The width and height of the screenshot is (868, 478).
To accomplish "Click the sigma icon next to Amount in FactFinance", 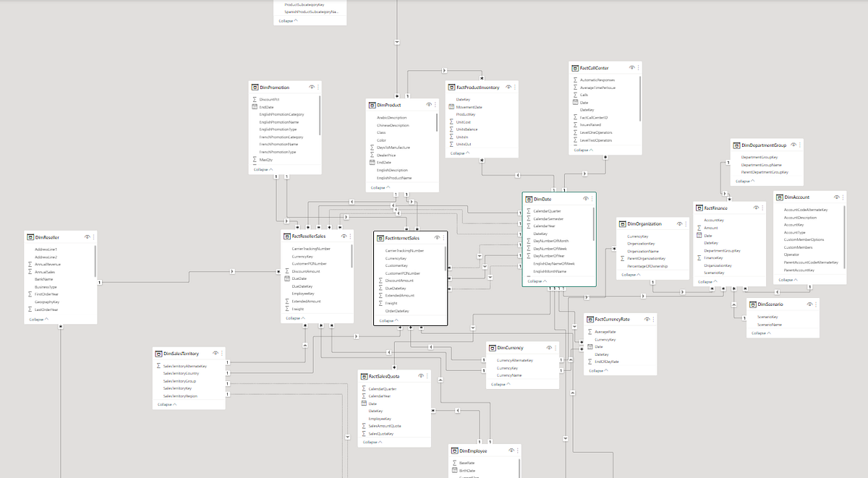I will click(699, 228).
